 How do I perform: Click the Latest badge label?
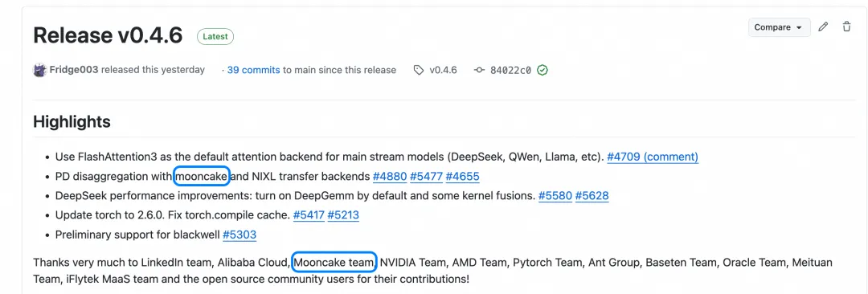[x=215, y=36]
